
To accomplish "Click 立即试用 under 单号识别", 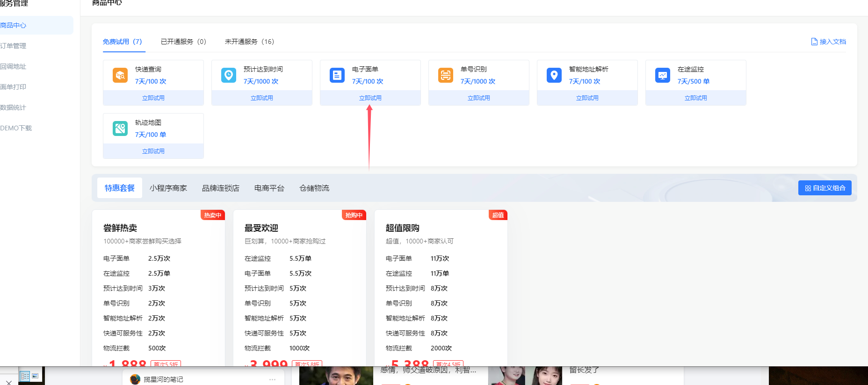I will tap(479, 98).
